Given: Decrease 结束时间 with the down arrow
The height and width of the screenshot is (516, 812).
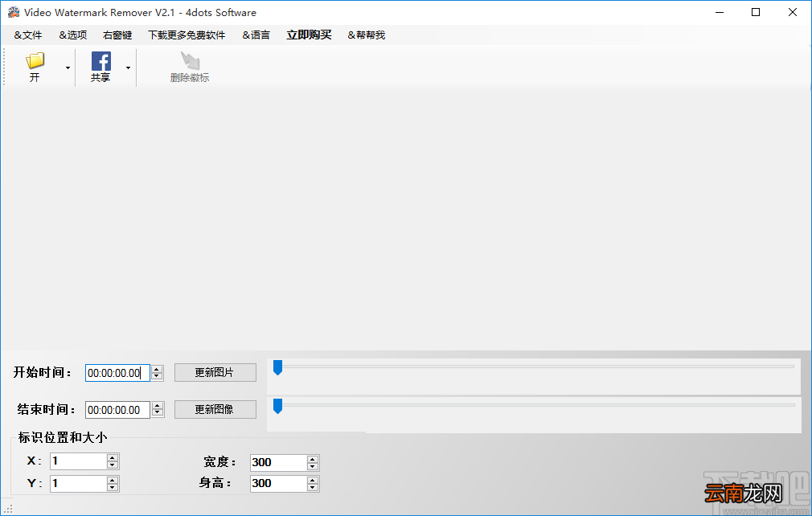Looking at the screenshot, I should [x=158, y=414].
